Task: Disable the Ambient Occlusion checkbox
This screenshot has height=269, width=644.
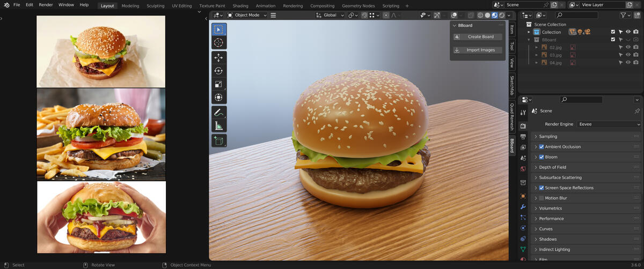Action: click(x=541, y=147)
